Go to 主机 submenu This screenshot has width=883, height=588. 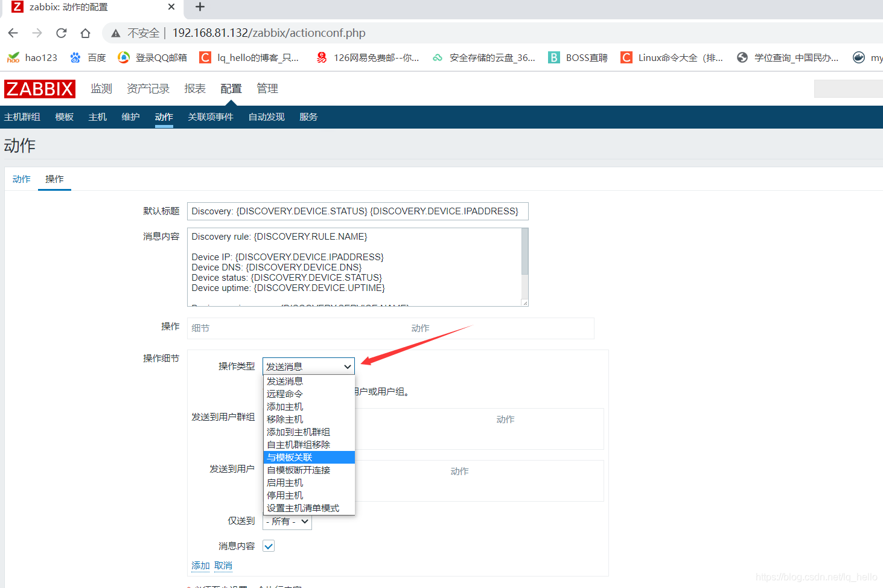point(97,117)
